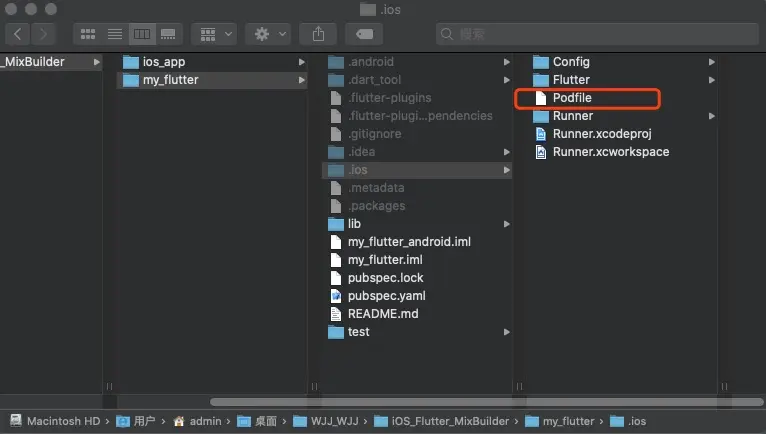766x434 pixels.
Task: Click the Config folder icon
Action: pyautogui.click(x=541, y=62)
